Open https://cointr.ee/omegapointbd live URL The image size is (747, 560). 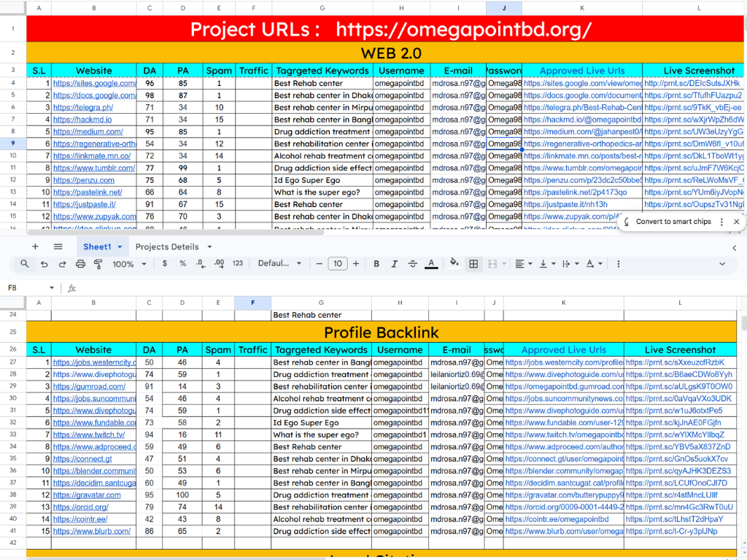click(557, 519)
